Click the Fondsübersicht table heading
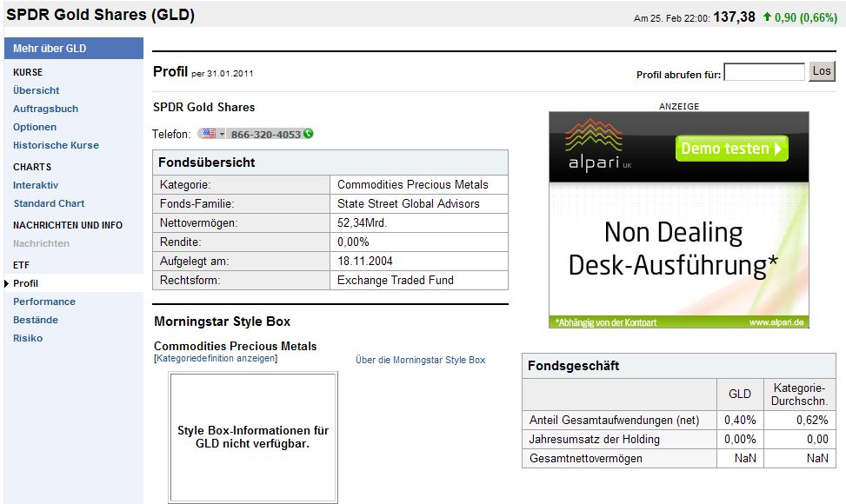Image resolution: width=846 pixels, height=504 pixels. 207,162
